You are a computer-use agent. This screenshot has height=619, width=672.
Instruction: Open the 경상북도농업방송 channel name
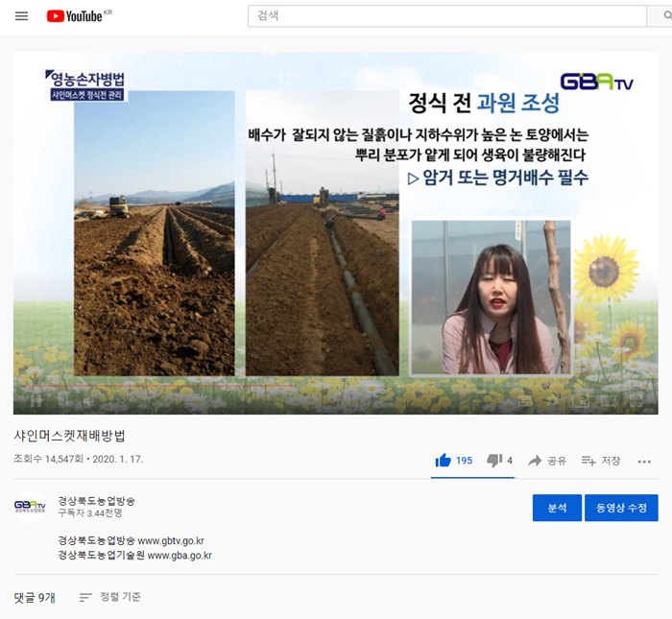pyautogui.click(x=96, y=500)
